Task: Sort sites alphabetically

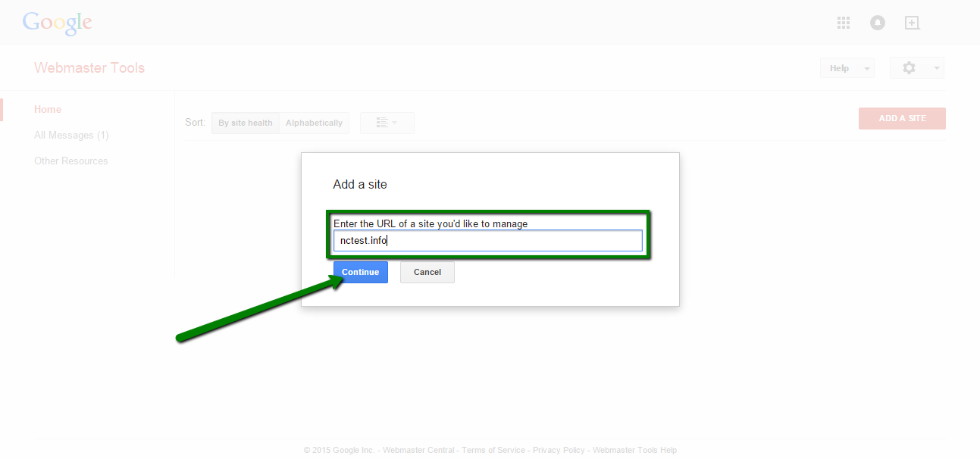Action: click(314, 123)
